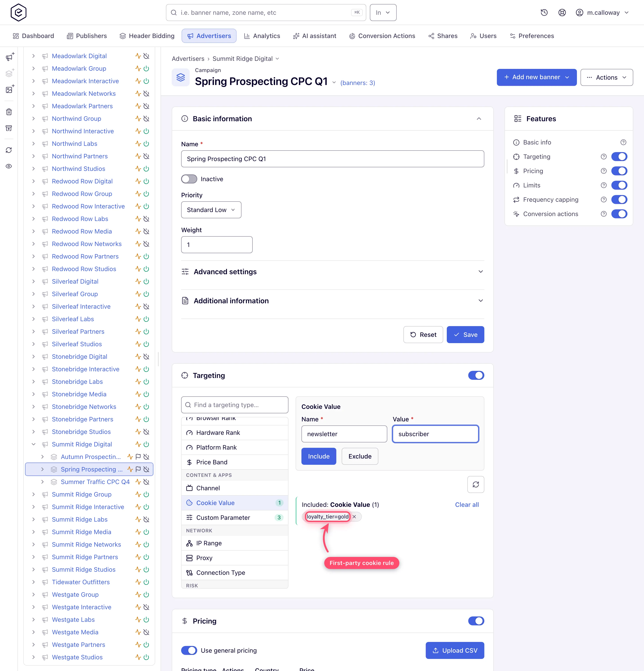Open the Analytics tab

click(x=262, y=36)
